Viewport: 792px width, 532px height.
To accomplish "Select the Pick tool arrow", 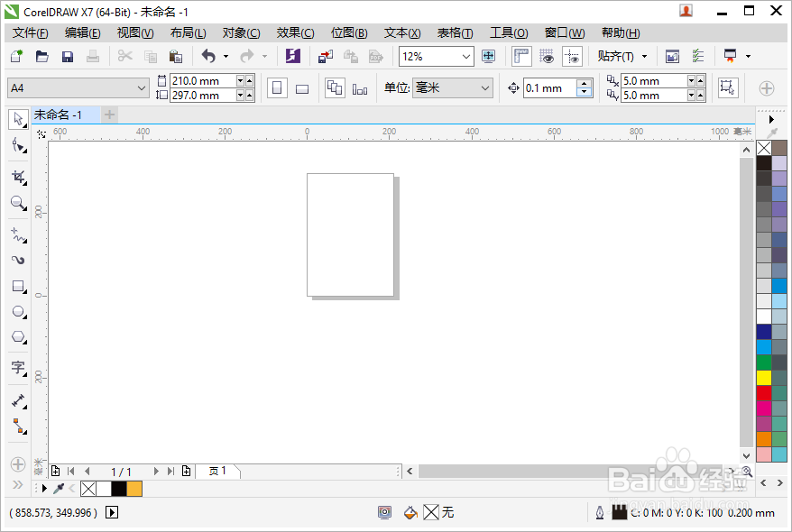I will (x=18, y=120).
